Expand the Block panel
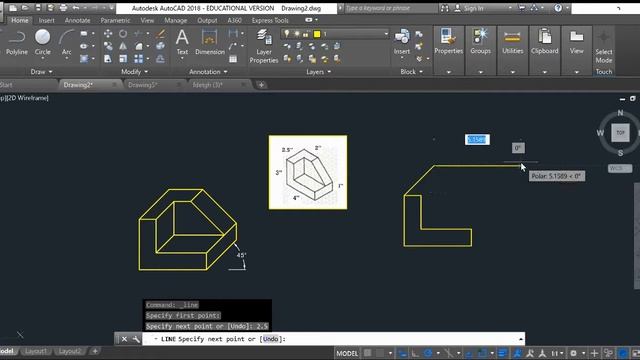Viewport: 640px width, 360px height. coord(411,72)
